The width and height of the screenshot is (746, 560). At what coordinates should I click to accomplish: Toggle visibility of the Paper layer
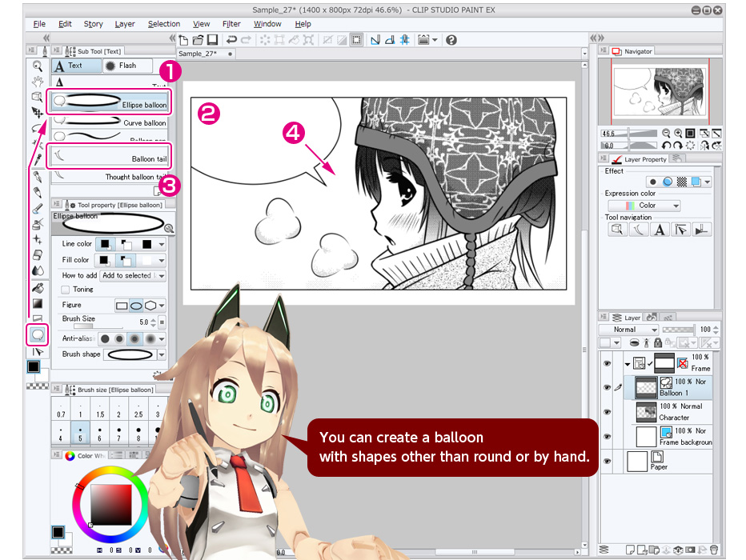(x=607, y=461)
